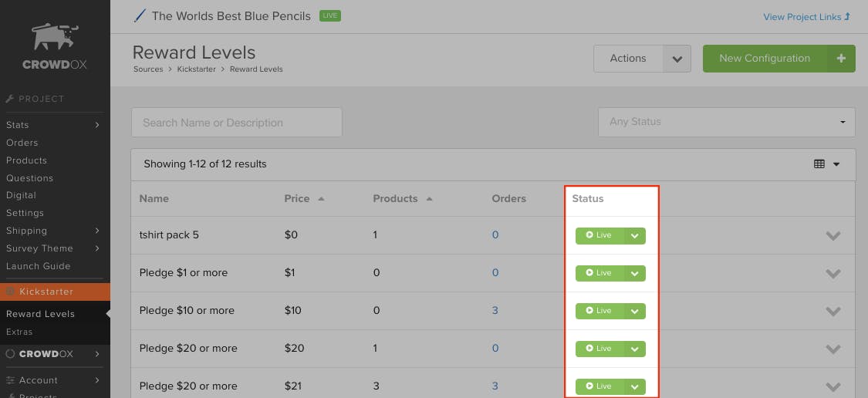868x398 pixels.
Task: Expand the Account sidebar item
Action: (x=53, y=380)
